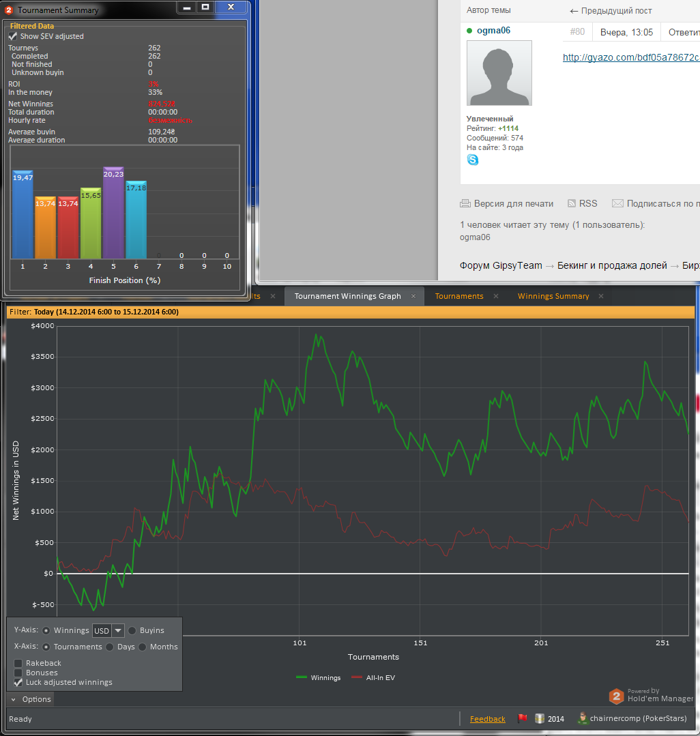The height and width of the screenshot is (736, 700).
Task: Open the gyazo.com link in the post
Action: pos(631,57)
